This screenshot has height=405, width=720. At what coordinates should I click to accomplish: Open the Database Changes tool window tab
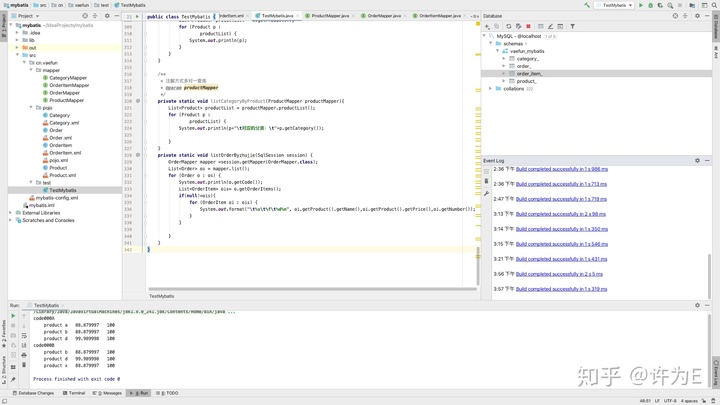coord(33,393)
